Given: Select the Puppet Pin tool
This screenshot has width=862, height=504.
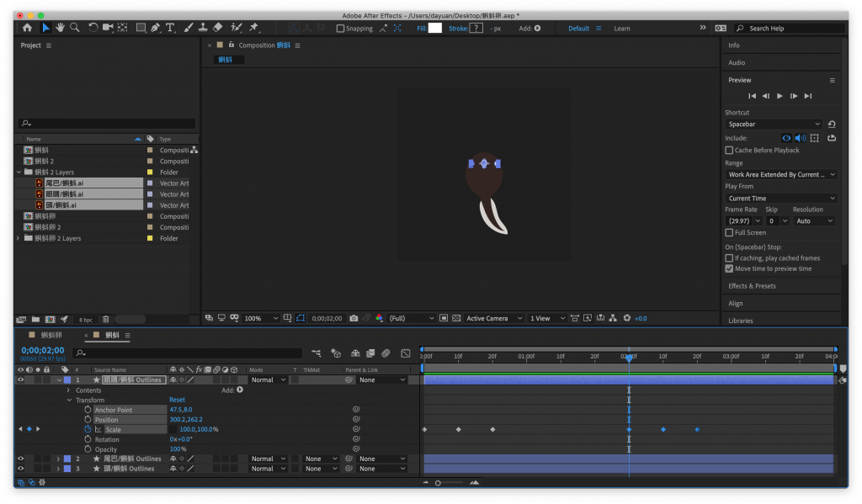Looking at the screenshot, I should pyautogui.click(x=253, y=28).
